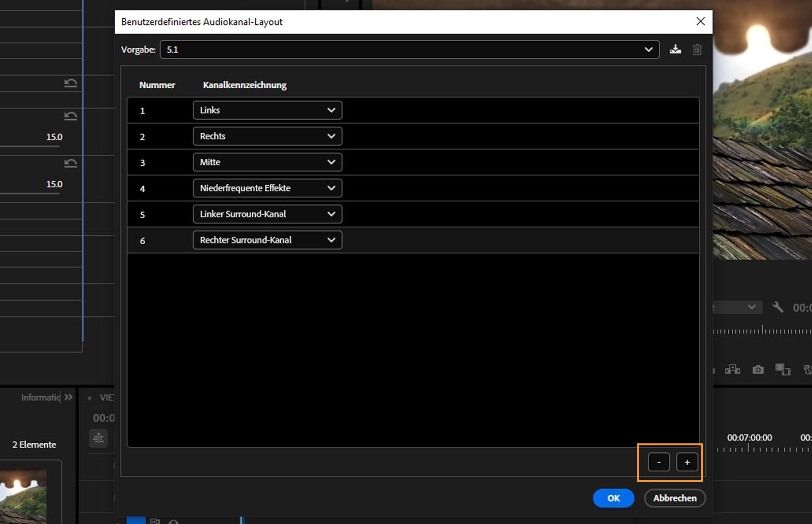Switch to the Information panel tab
This screenshot has width=812, height=524.
point(41,397)
